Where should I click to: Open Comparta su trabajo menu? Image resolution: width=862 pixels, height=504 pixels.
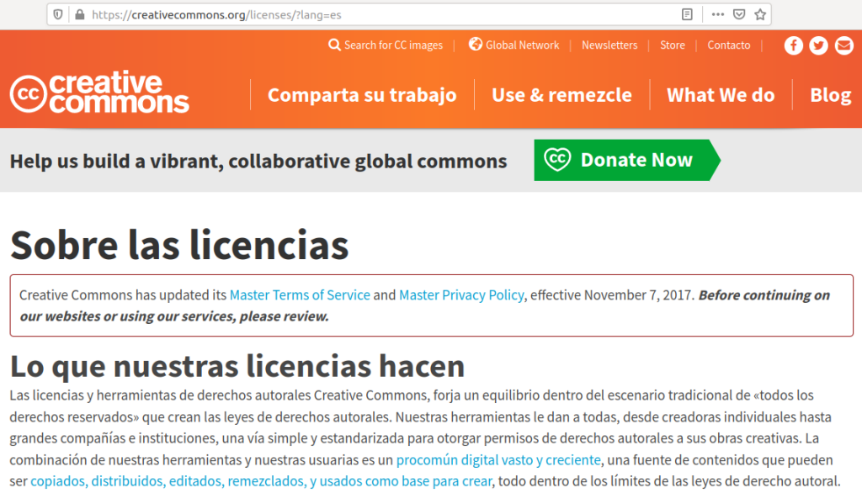pos(362,95)
